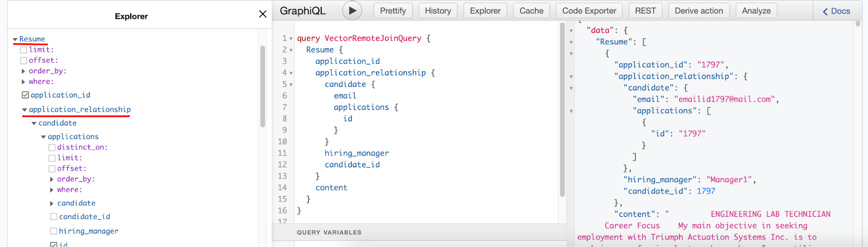Click the query name VectorRemoteJoinQuery
The image size is (868, 247).
[x=373, y=38]
